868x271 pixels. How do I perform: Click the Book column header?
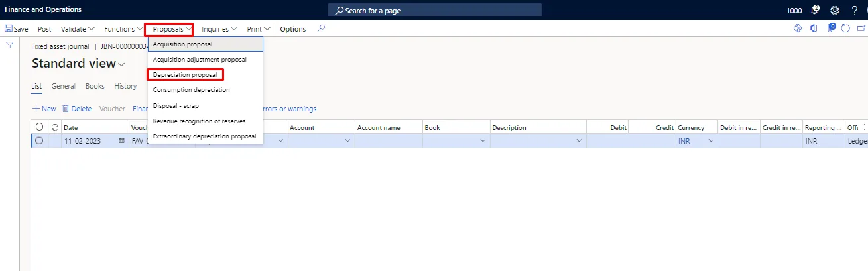click(456, 127)
